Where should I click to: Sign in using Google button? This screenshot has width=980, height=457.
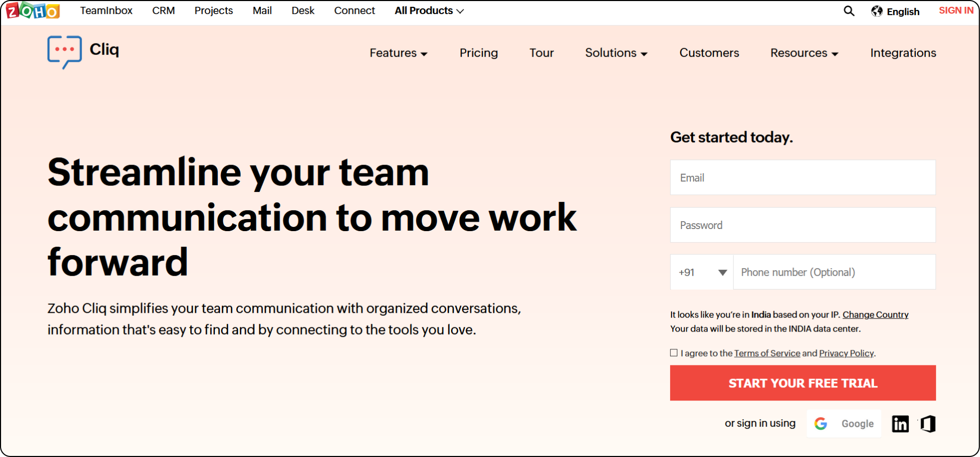[x=844, y=424]
